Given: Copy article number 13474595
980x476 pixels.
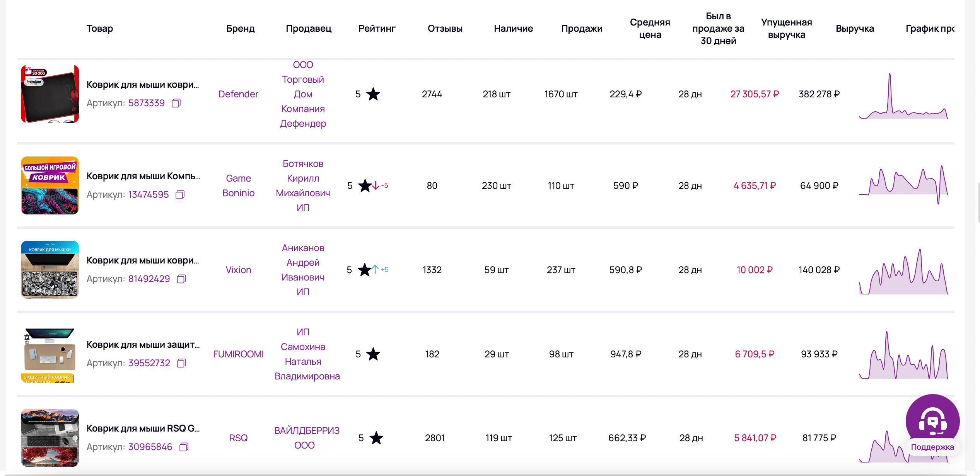Looking at the screenshot, I should [x=180, y=195].
